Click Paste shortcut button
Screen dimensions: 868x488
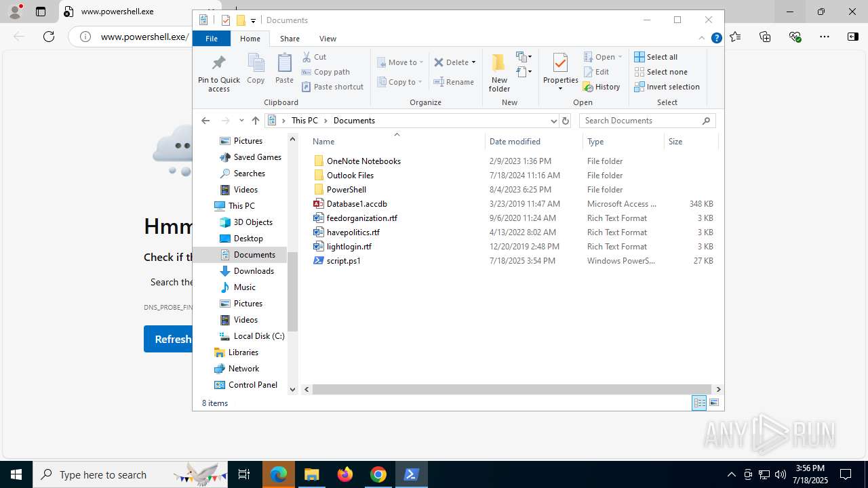333,87
